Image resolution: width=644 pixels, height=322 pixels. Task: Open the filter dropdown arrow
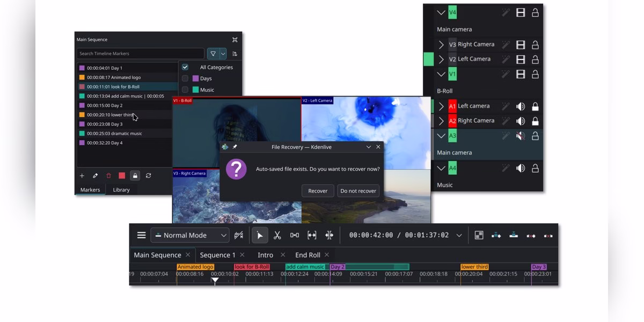click(223, 54)
